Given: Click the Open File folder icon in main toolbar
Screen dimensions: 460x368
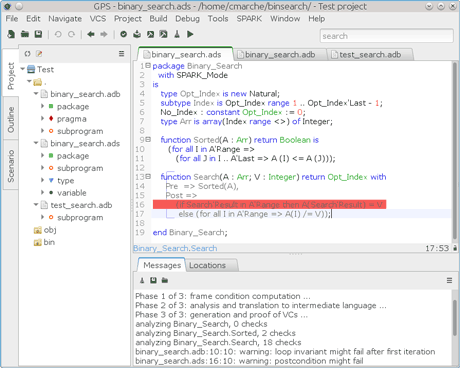Looking at the screenshot, I should [25, 34].
